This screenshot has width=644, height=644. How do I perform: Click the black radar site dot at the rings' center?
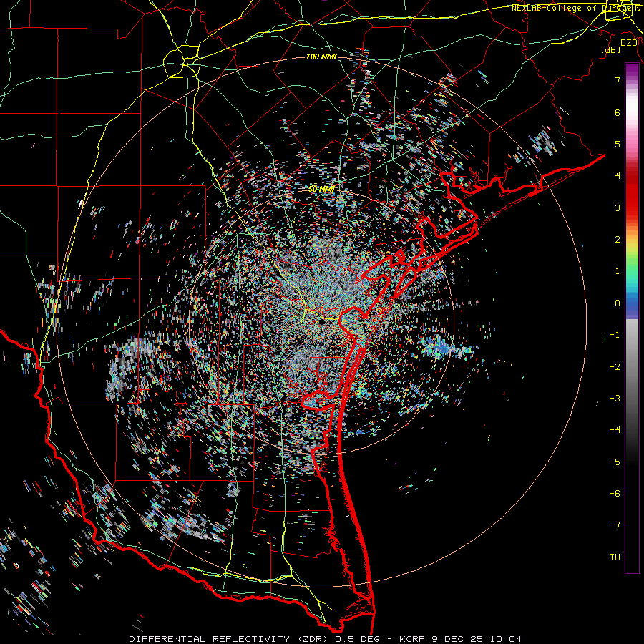click(323, 321)
